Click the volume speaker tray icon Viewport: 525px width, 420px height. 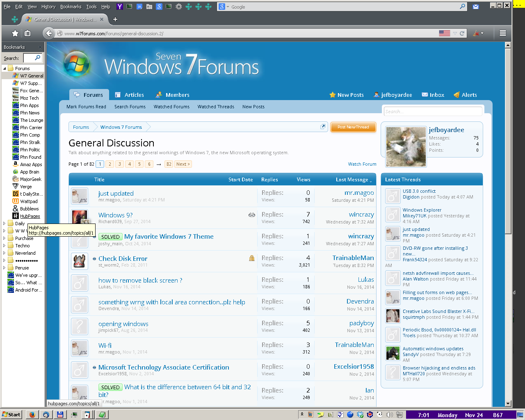pos(390,415)
